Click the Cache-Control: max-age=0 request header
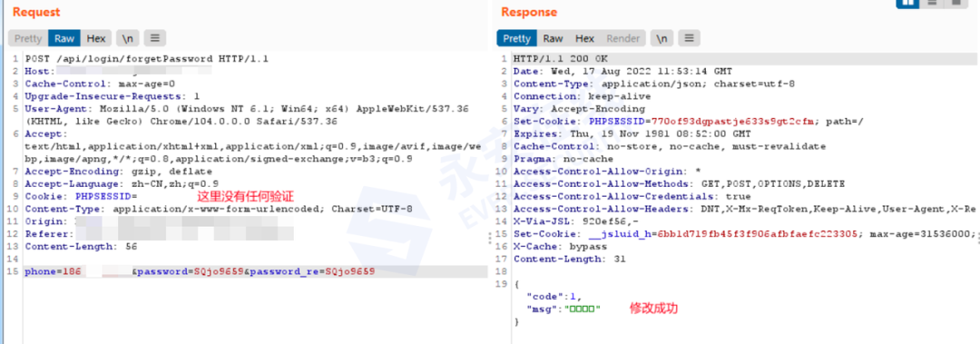The width and height of the screenshot is (980, 344). 100,84
